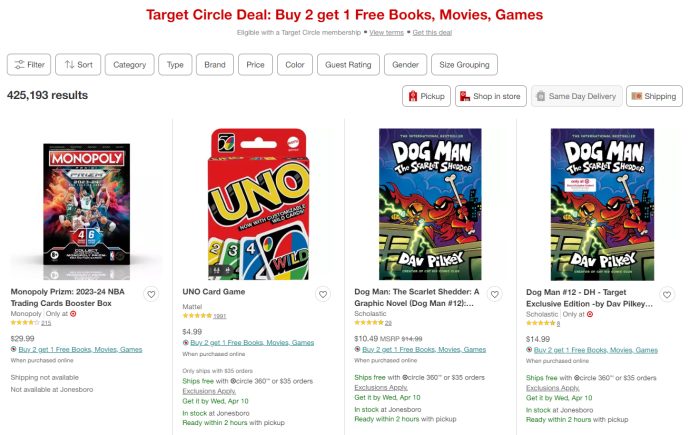
Task: Click the Get this deal link
Action: coord(432,33)
